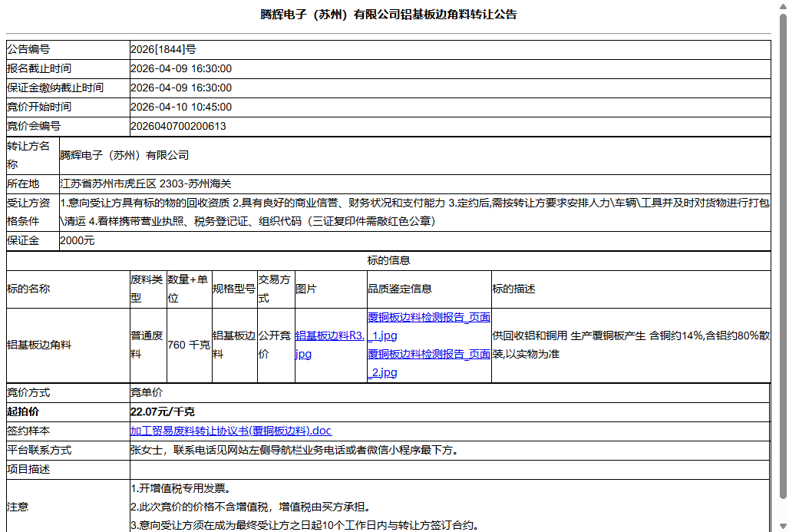
Task: Click the announcement number 2026[1844]号
Action: (163, 49)
